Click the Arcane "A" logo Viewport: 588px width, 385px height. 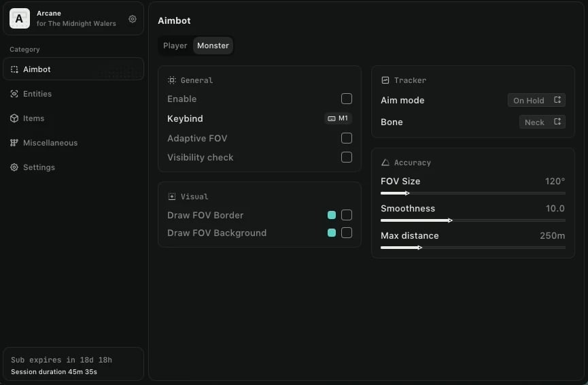[x=19, y=18]
